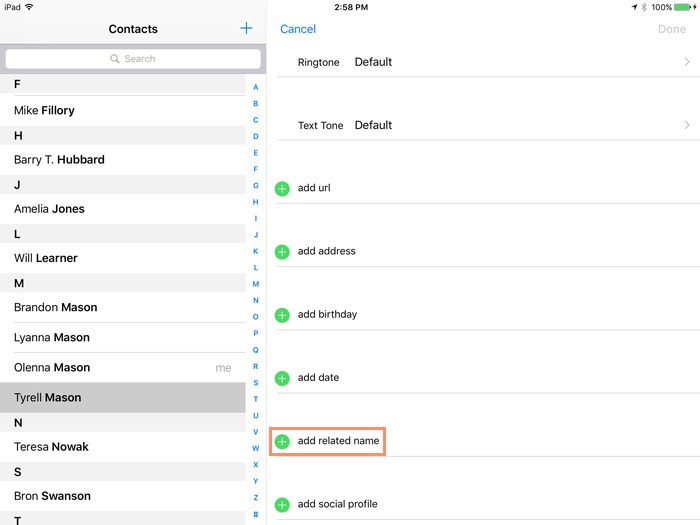
Task: Focus the contacts Search field
Action: pyautogui.click(x=133, y=59)
